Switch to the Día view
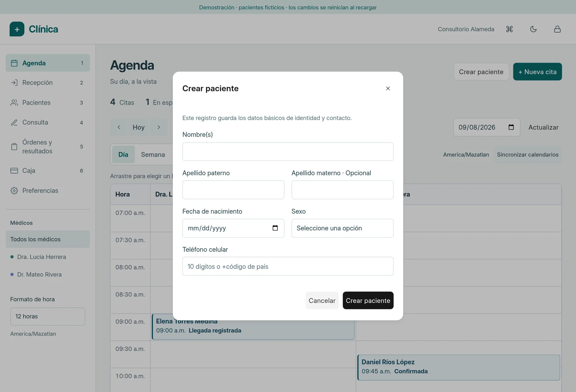This screenshot has width=576, height=392. coord(123,154)
